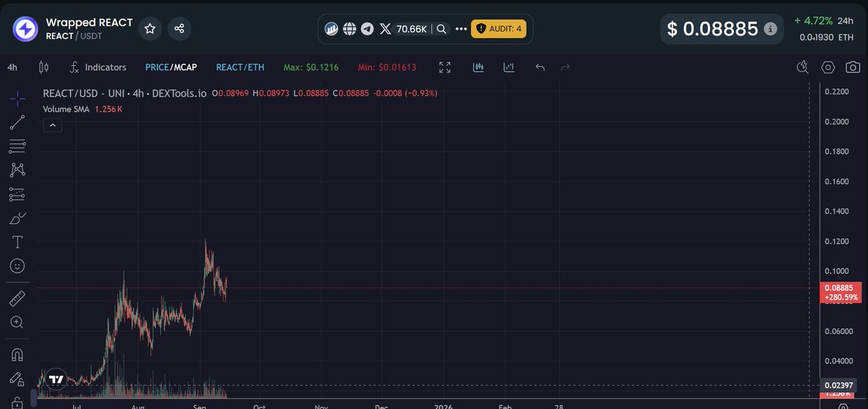Open the AUDIT: 4 badge
This screenshot has height=409, width=868.
[x=498, y=29]
